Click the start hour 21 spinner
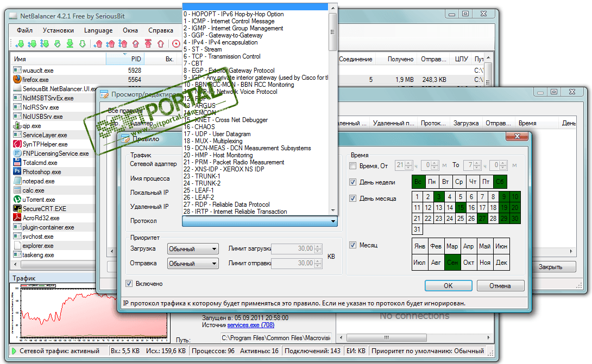This screenshot has height=364, width=592. tap(404, 165)
